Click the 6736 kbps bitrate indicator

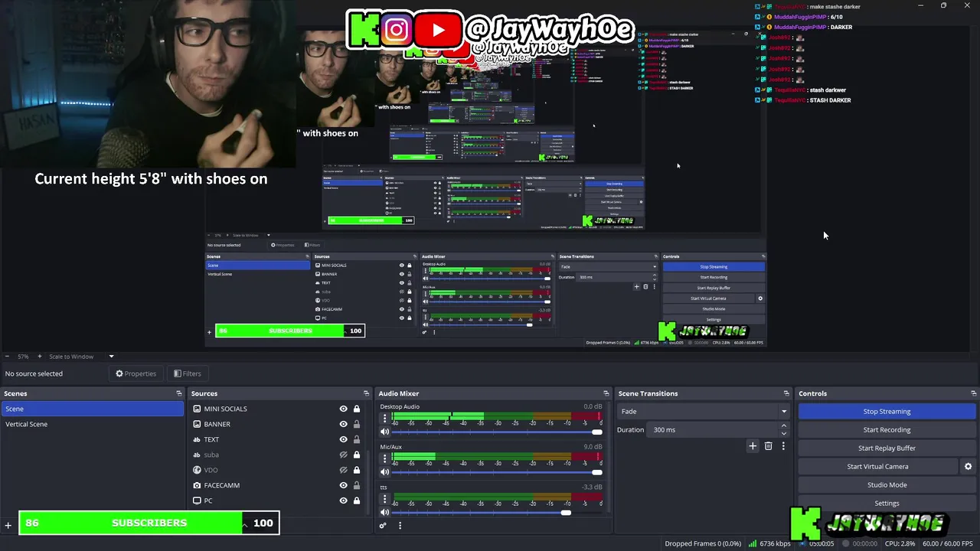tap(769, 543)
